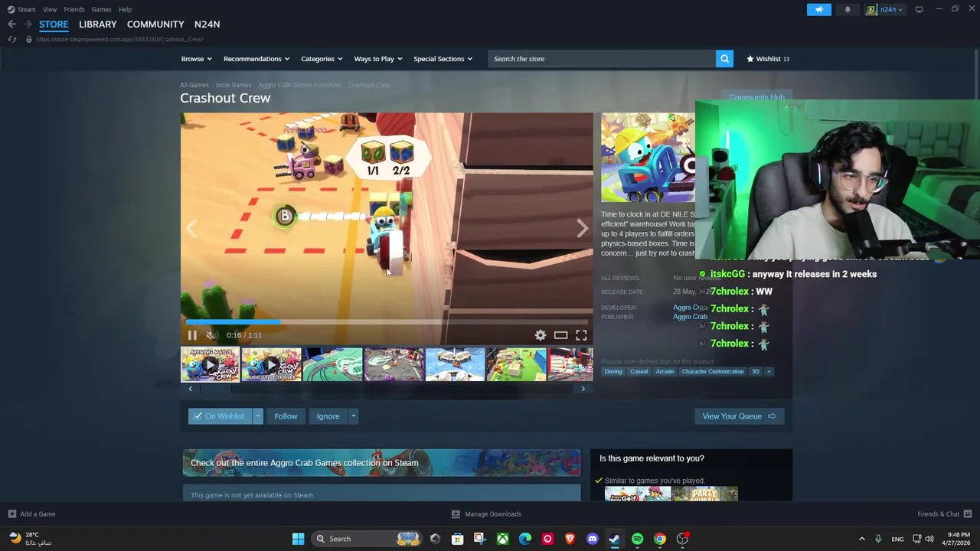Select the Character Customization tag
The image size is (980, 551).
pyautogui.click(x=713, y=372)
